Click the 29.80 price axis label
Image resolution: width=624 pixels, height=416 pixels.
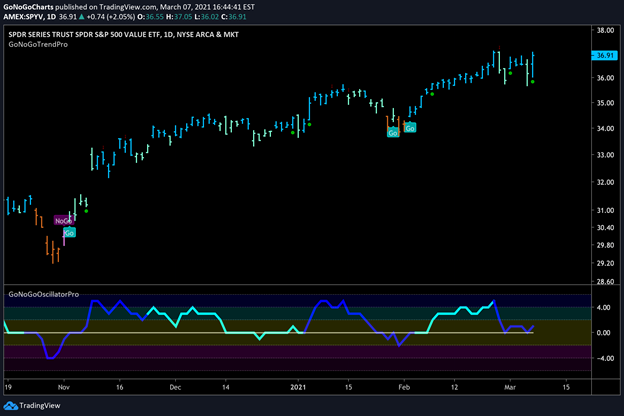(605, 245)
